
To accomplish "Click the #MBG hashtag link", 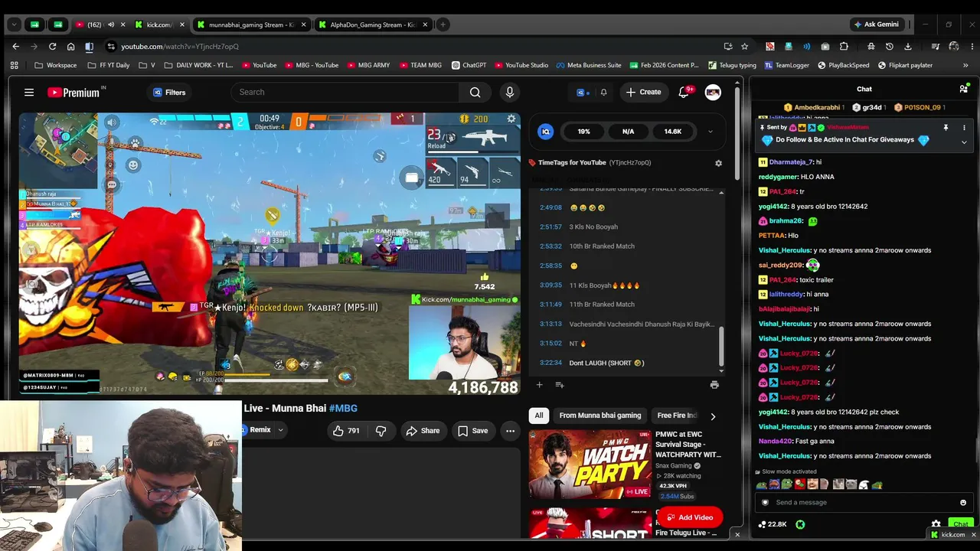I will click(343, 409).
